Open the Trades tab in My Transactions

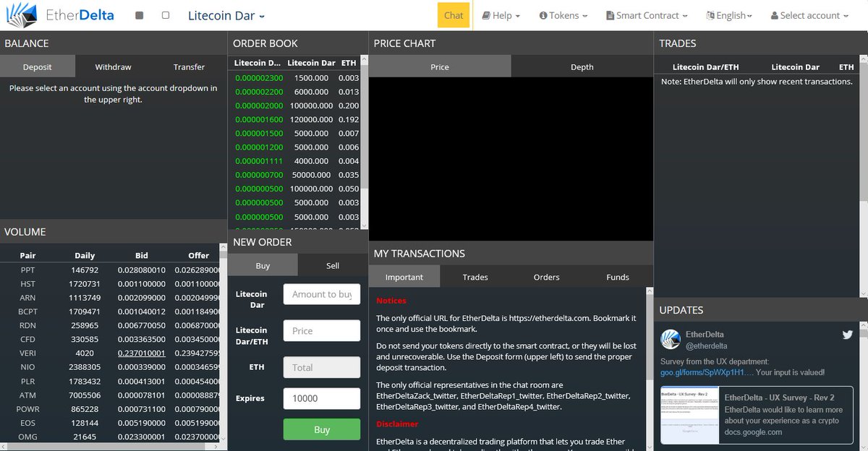click(x=475, y=277)
